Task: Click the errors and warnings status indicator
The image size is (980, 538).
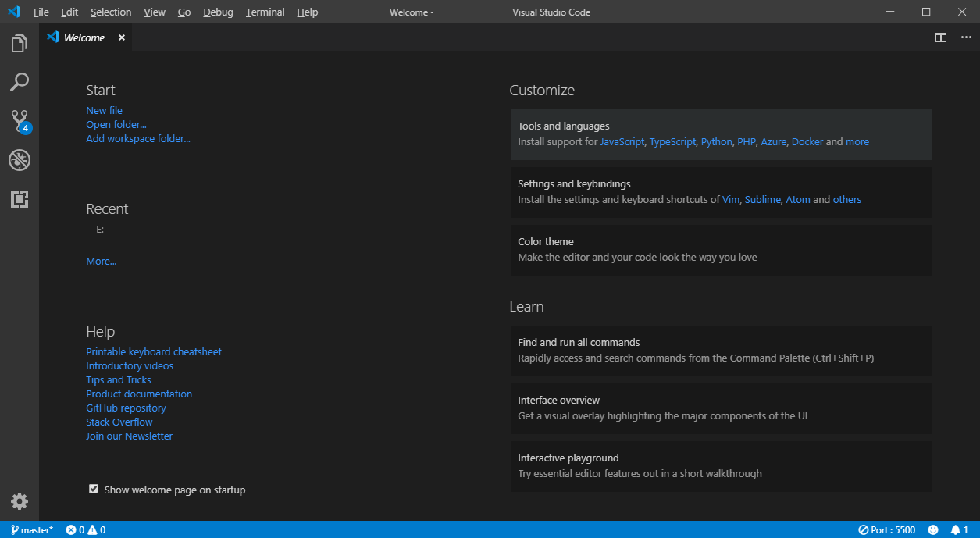Action: coord(86,529)
